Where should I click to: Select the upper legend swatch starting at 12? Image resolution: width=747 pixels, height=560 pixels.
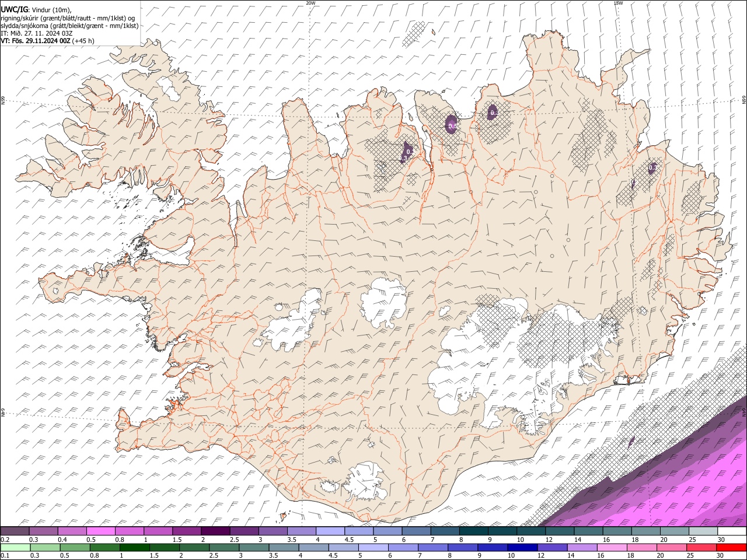point(560,531)
